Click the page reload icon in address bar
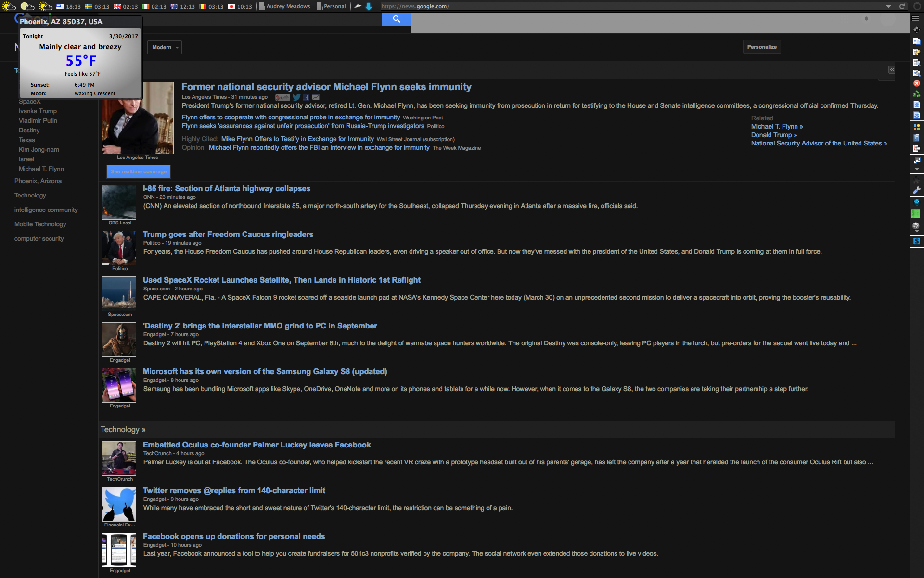924x578 pixels. pos(902,6)
